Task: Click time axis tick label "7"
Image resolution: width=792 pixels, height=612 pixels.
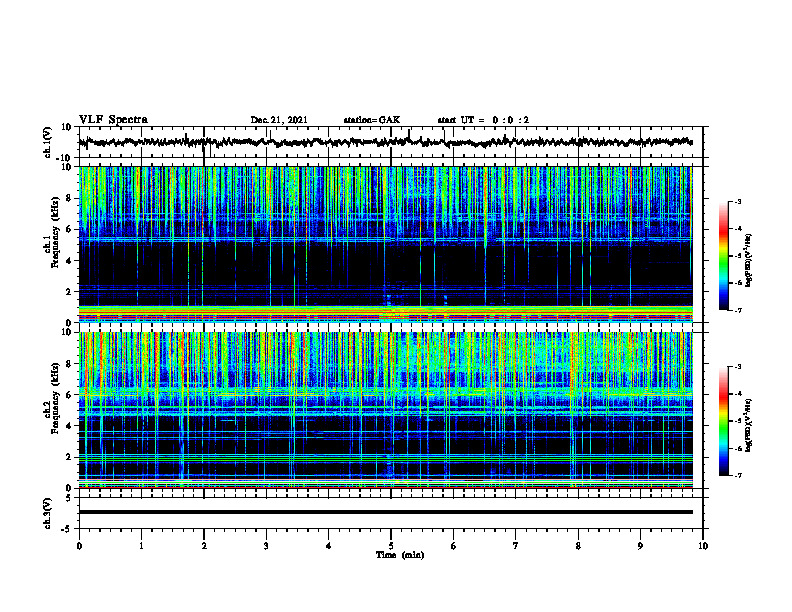Action: coord(516,546)
